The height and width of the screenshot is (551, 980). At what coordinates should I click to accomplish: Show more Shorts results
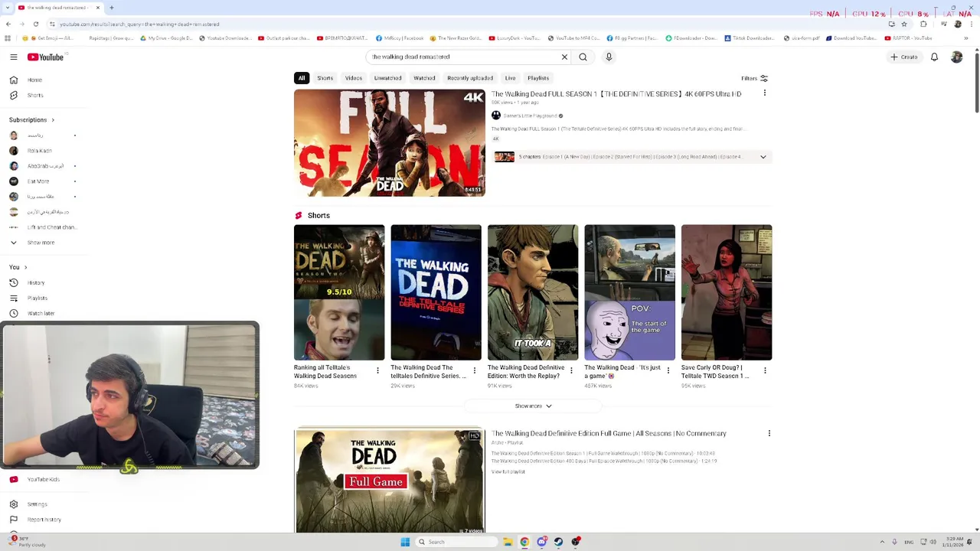tap(533, 406)
